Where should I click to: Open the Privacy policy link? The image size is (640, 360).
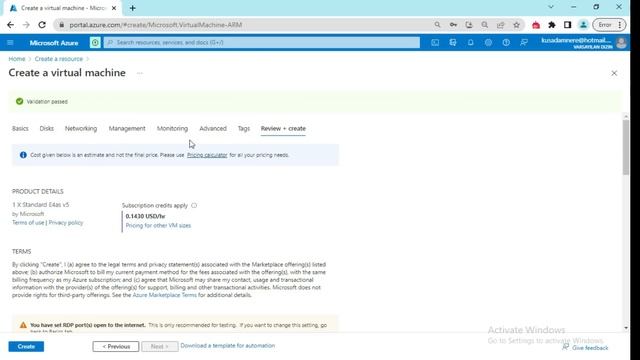coord(66,222)
